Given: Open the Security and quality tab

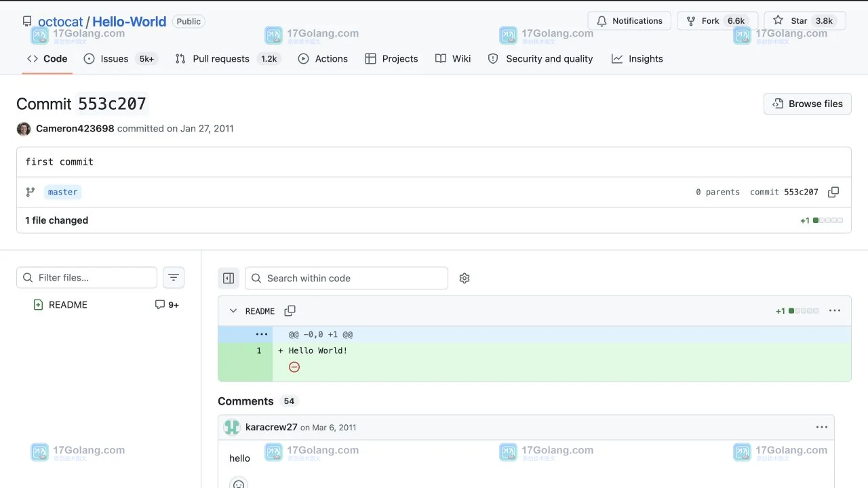Looking at the screenshot, I should [540, 59].
